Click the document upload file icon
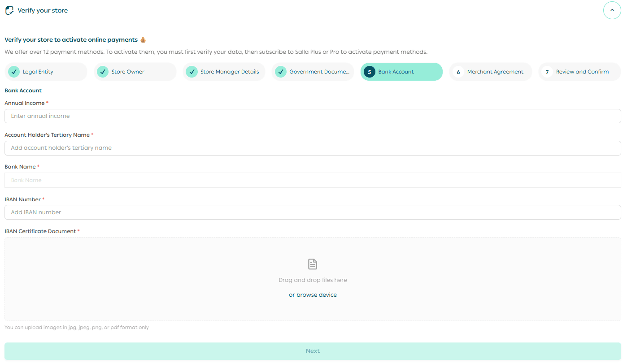Viewport: 627px width, 364px height. (x=313, y=264)
